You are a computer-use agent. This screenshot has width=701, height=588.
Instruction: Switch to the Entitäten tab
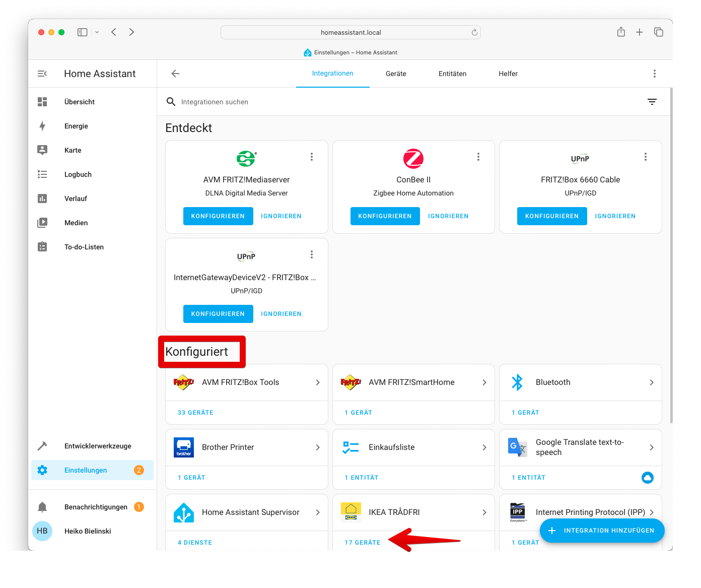point(452,74)
